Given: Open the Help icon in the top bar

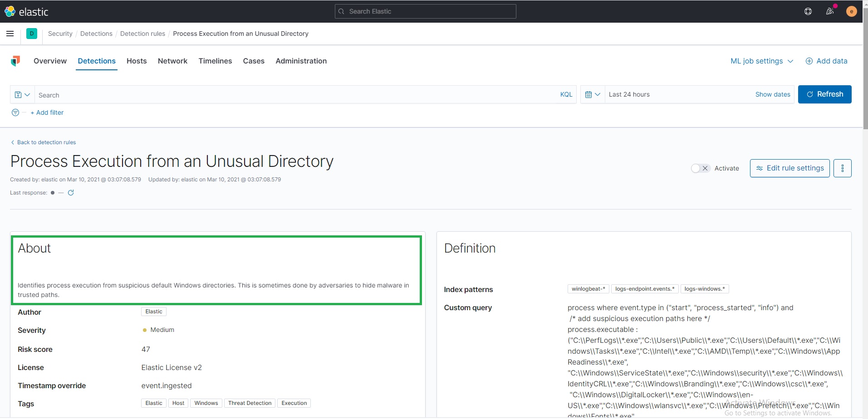Looking at the screenshot, I should pyautogui.click(x=808, y=11).
